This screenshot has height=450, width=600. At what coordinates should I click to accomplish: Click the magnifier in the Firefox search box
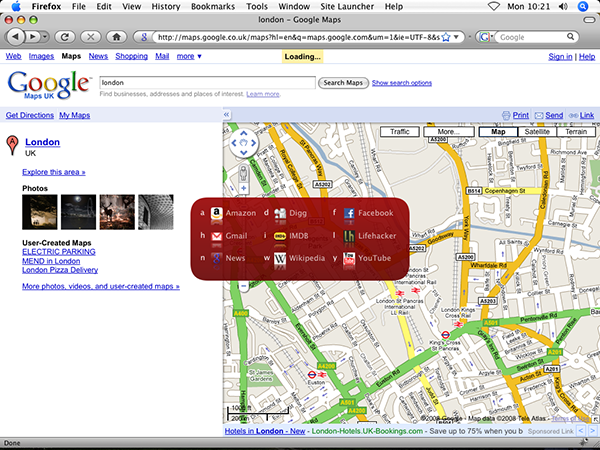click(x=570, y=37)
